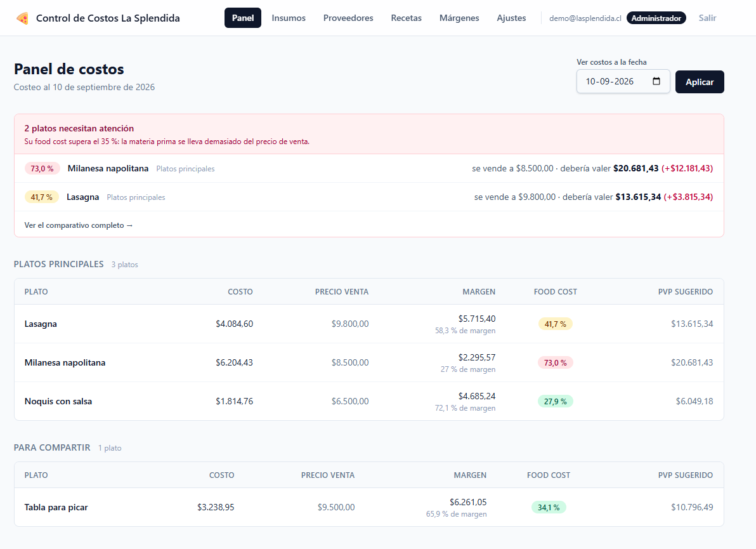
Task: Click the PARA COMPARTIR section heading
Action: 52,447
